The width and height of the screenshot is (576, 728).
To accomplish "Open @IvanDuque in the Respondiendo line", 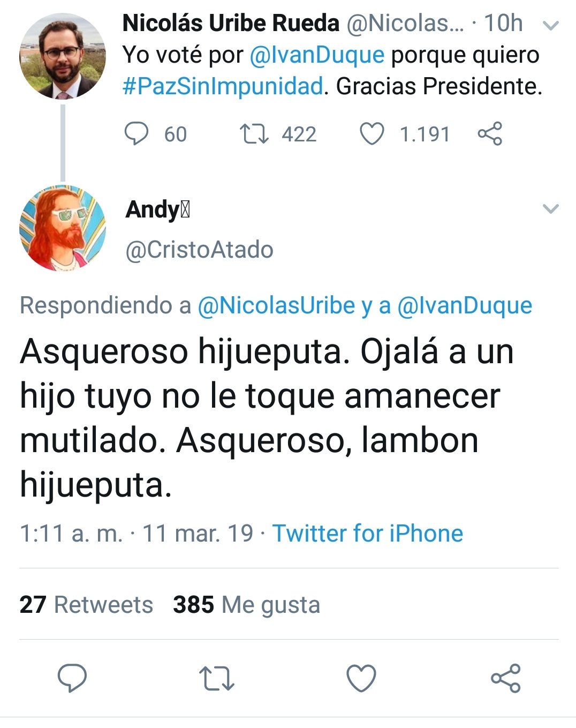I will 465,306.
